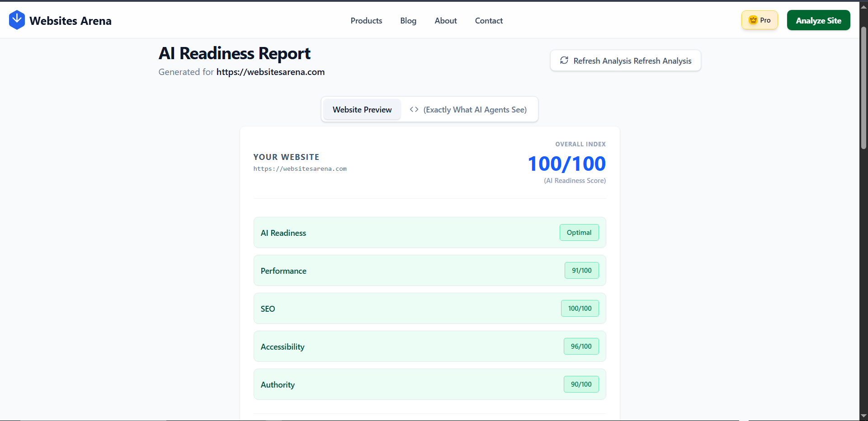
Task: Open the Products menu
Action: pyautogui.click(x=366, y=20)
